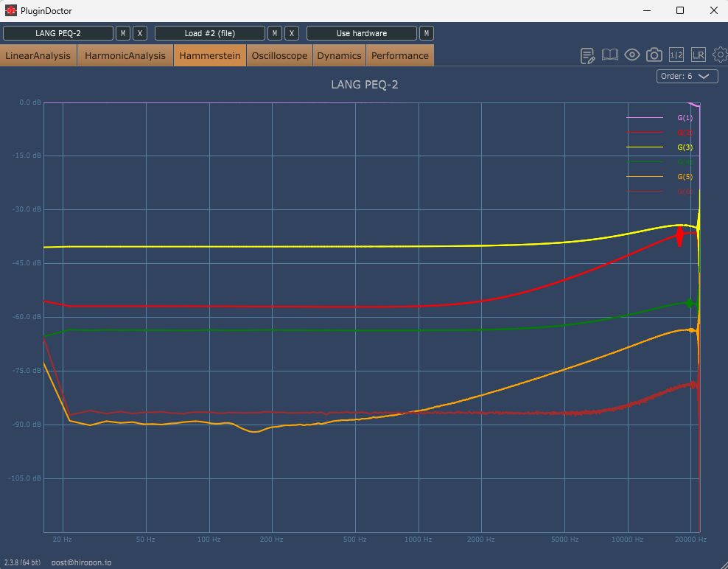
Task: Click the 20 Hz axis label
Action: click(x=62, y=540)
